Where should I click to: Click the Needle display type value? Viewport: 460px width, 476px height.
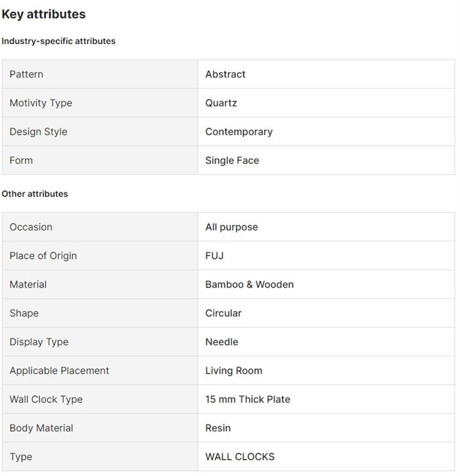coord(221,342)
